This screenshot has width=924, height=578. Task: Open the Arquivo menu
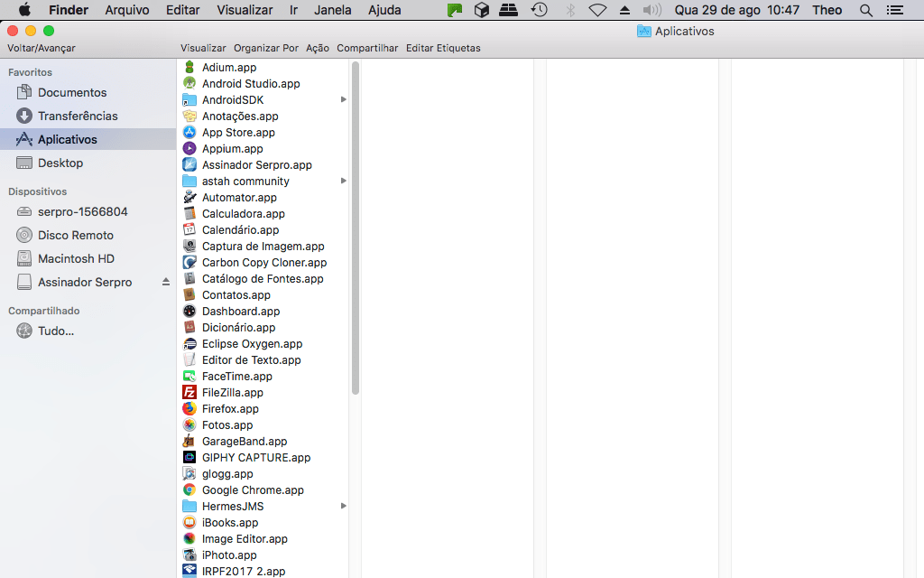pyautogui.click(x=126, y=10)
